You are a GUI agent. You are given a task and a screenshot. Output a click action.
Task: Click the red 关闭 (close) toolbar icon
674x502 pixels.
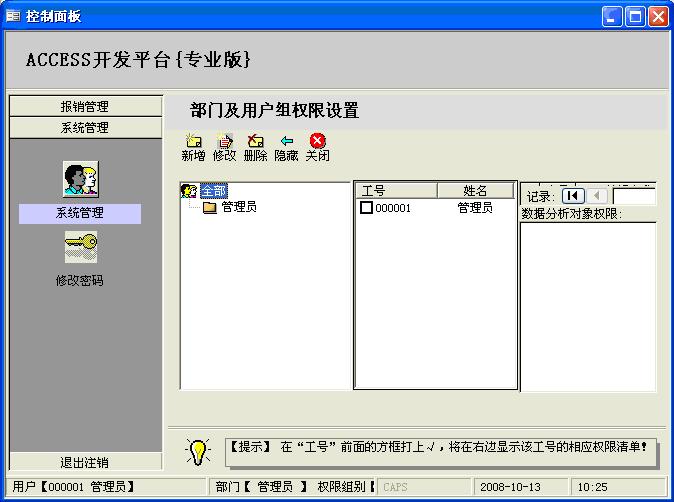[318, 141]
